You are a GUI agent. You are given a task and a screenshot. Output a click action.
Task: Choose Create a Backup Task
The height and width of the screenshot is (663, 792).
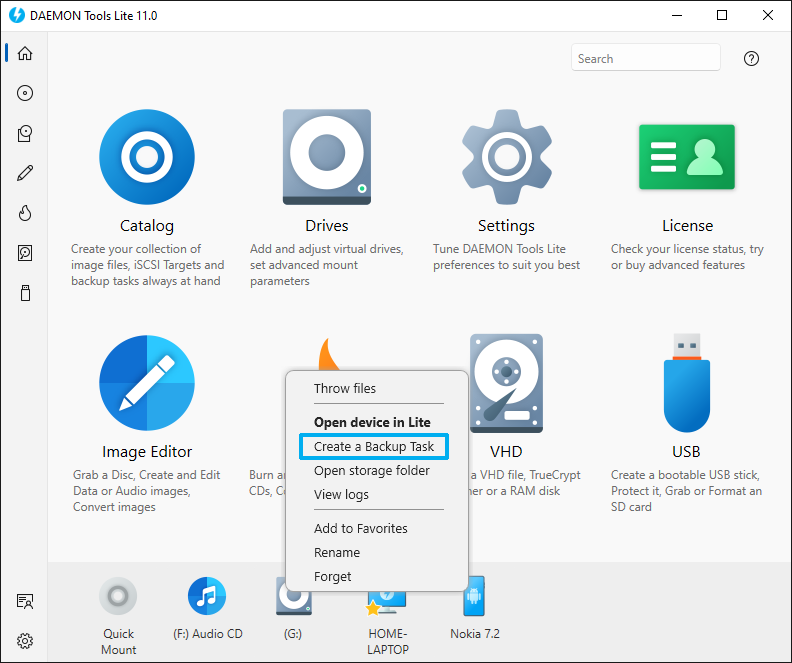pos(374,446)
